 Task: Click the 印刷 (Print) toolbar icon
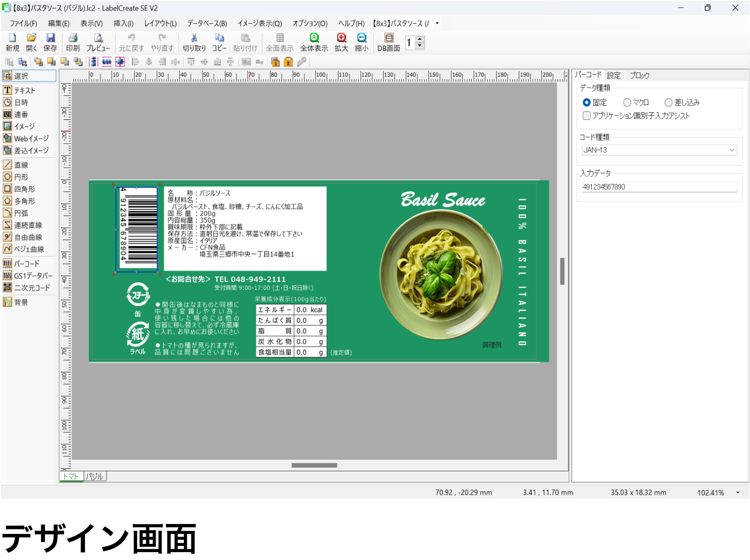coord(73,43)
